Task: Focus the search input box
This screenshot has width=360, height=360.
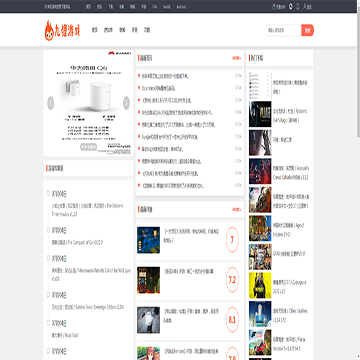Action: pos(283,30)
